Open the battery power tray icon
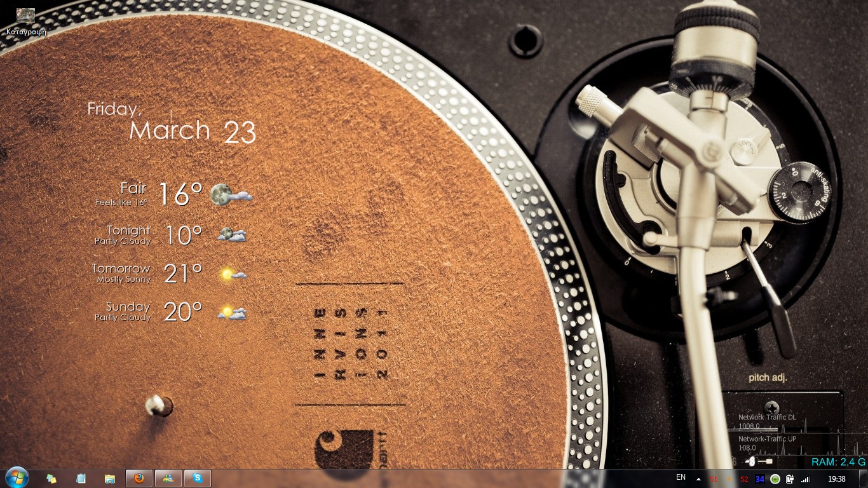Viewport: 868px width, 488px height. [790, 479]
